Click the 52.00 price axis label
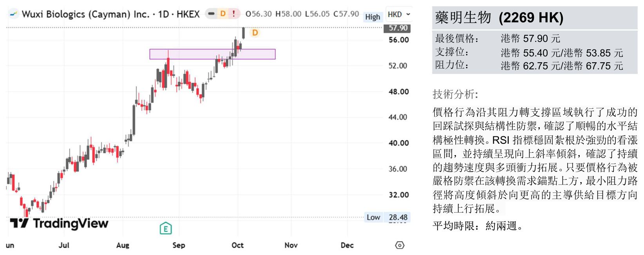 pos(398,66)
